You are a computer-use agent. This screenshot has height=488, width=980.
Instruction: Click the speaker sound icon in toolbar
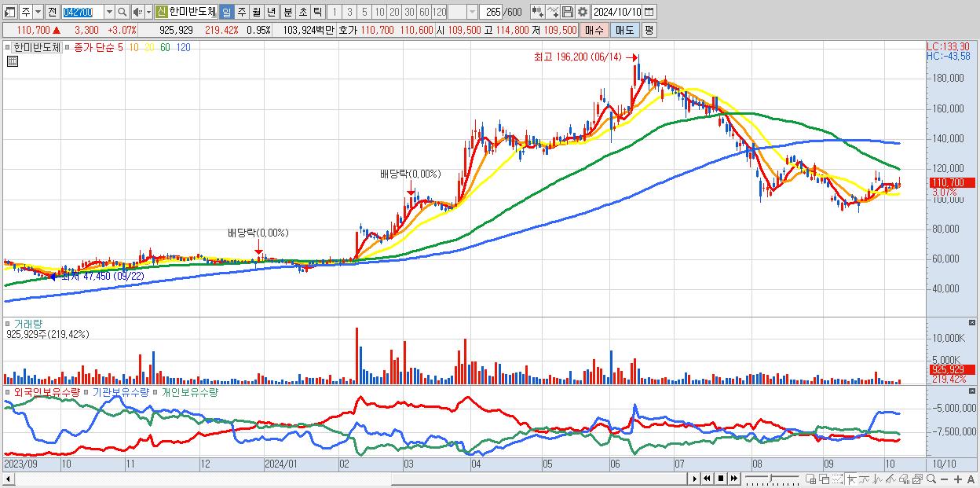coord(137,12)
